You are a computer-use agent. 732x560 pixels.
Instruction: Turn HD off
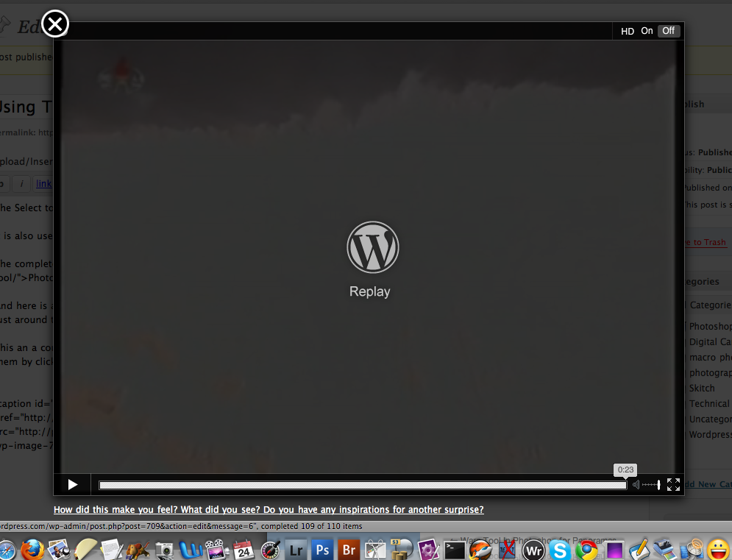tap(668, 31)
